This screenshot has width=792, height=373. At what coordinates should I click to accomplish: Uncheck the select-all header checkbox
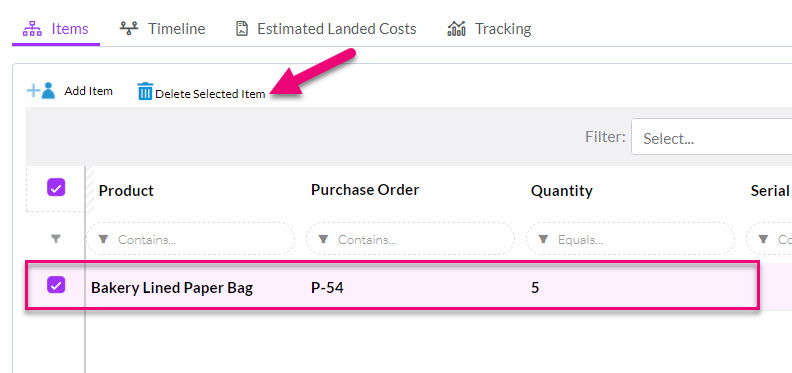[56, 188]
